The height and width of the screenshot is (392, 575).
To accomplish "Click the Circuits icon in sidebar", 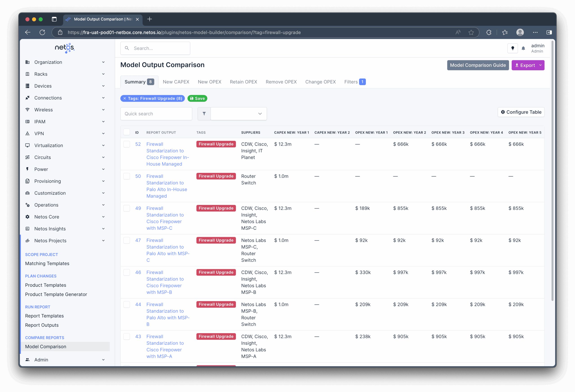I will click(x=27, y=157).
